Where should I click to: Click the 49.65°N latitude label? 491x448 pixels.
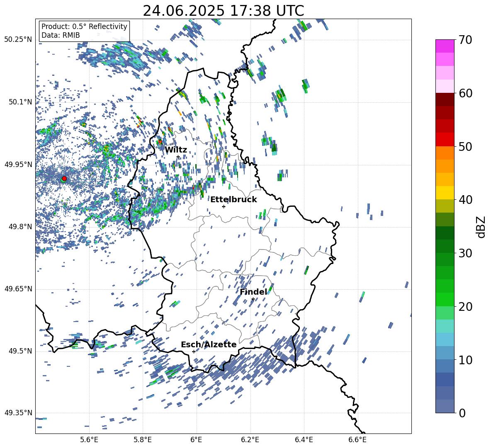(18, 289)
